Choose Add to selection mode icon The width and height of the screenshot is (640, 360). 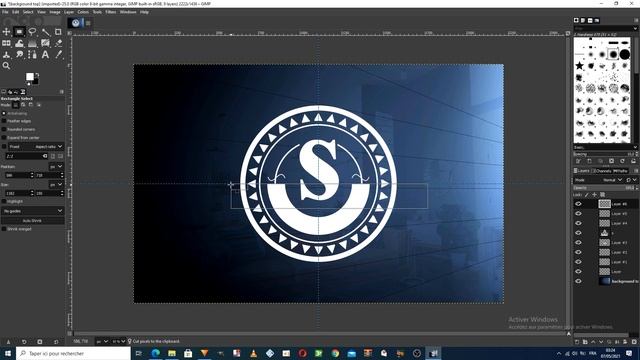point(23,105)
